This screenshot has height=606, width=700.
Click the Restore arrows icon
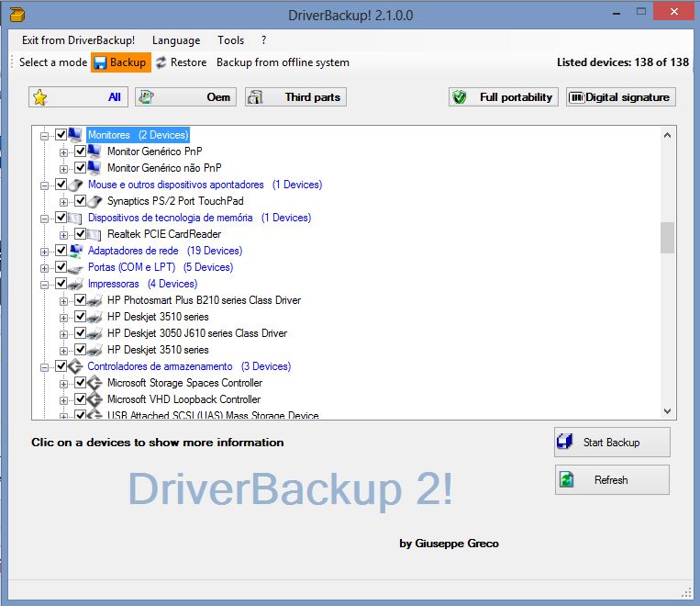[161, 62]
